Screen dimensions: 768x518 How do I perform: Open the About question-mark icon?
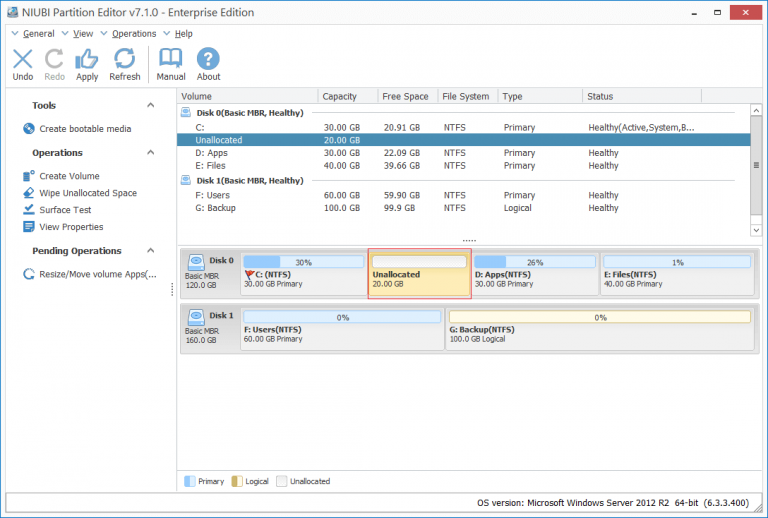[208, 59]
